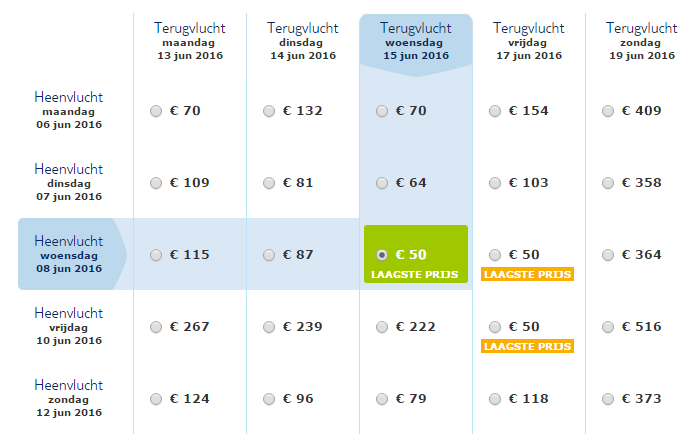Select the € 222 fare departing 10 jun
This screenshot has width=698, height=442.
(x=382, y=327)
